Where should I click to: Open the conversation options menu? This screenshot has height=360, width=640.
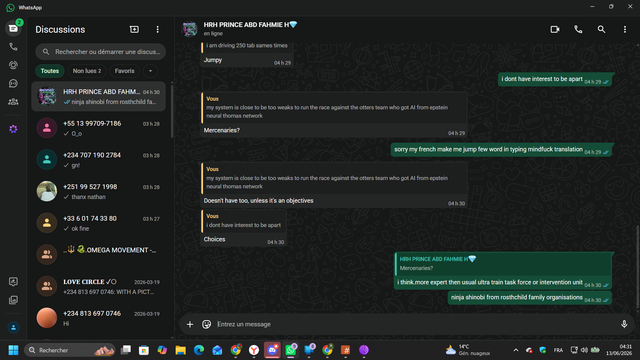[x=624, y=29]
